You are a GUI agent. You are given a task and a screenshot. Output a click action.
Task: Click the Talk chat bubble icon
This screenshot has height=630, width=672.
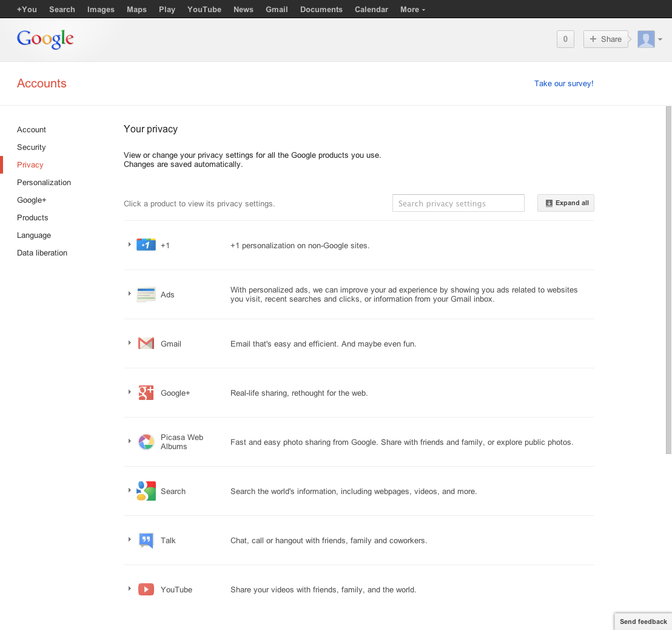coord(146,540)
